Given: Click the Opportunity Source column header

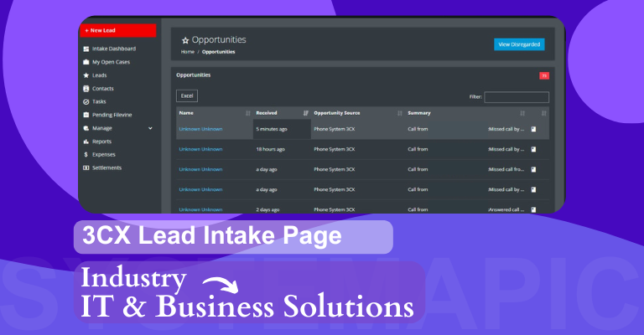Looking at the screenshot, I should [337, 113].
